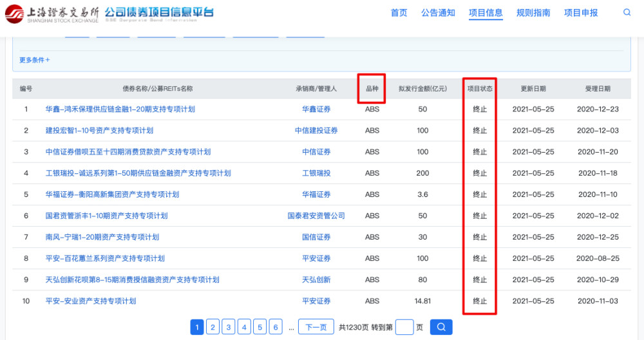Click underwriter 平安证券 in row 8
Image resolution: width=644 pixels, height=340 pixels.
[x=316, y=259]
